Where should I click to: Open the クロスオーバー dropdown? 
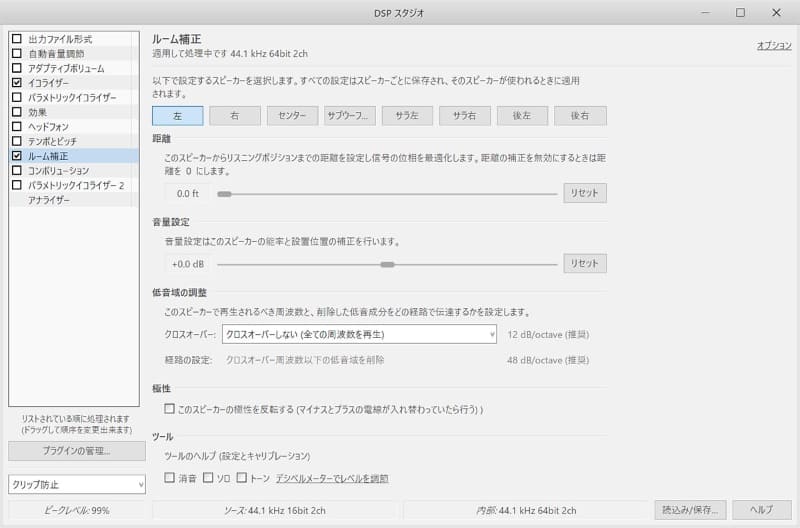pos(359,334)
